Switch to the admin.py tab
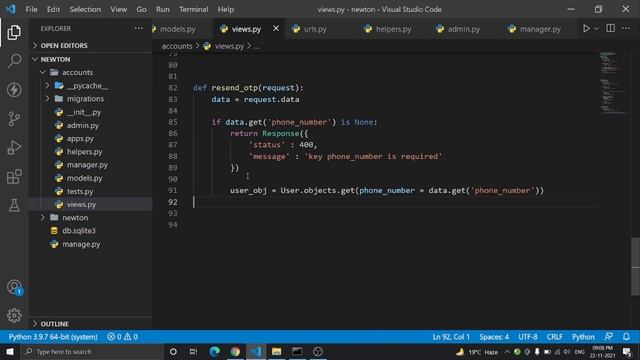Screen dimensions: 640x360 [x=464, y=29]
